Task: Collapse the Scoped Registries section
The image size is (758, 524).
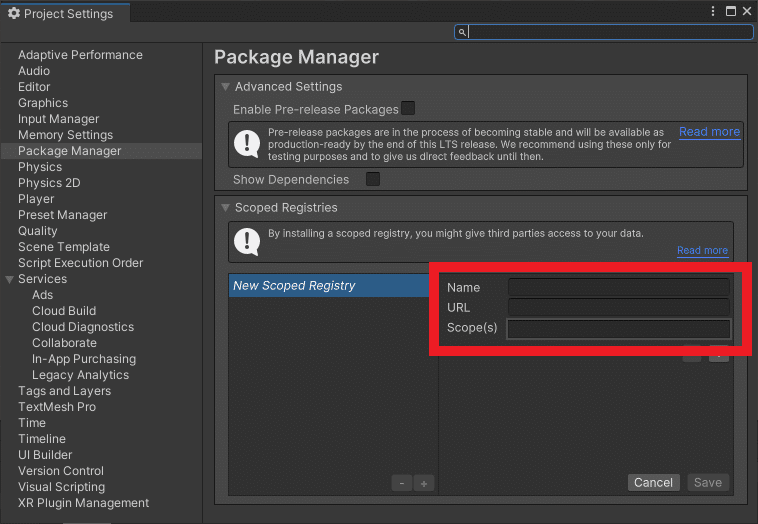Action: pos(226,208)
